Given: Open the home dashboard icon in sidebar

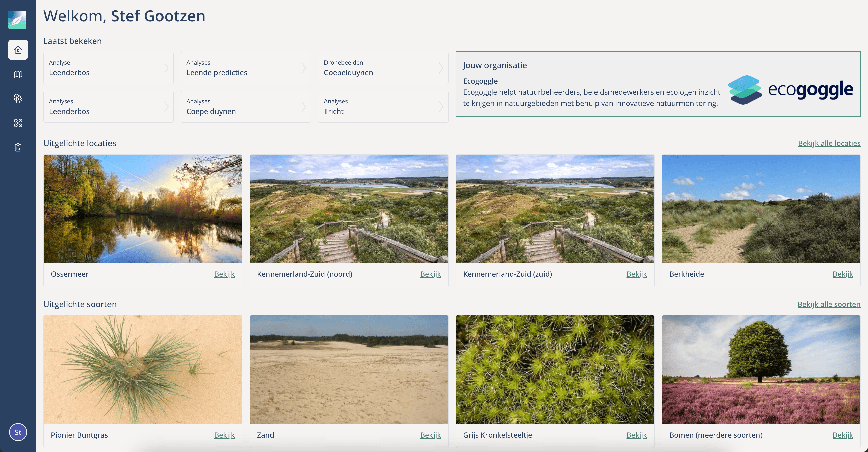Looking at the screenshot, I should (18, 49).
